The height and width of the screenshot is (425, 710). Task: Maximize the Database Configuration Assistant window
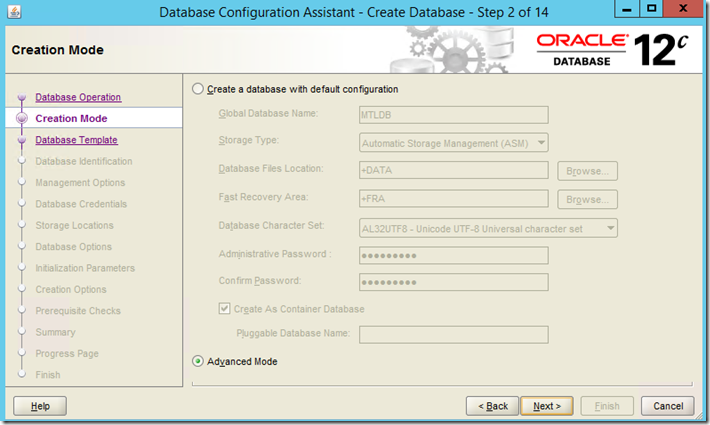[651, 9]
